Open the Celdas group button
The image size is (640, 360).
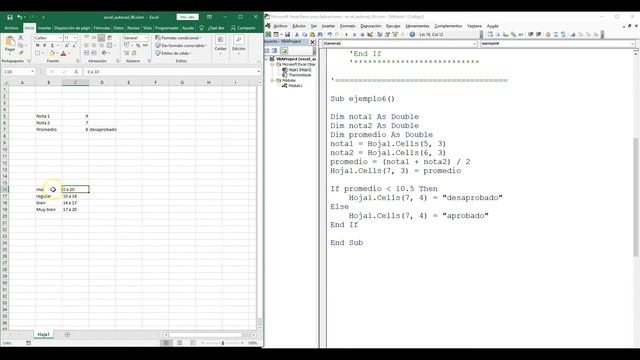tap(220, 44)
